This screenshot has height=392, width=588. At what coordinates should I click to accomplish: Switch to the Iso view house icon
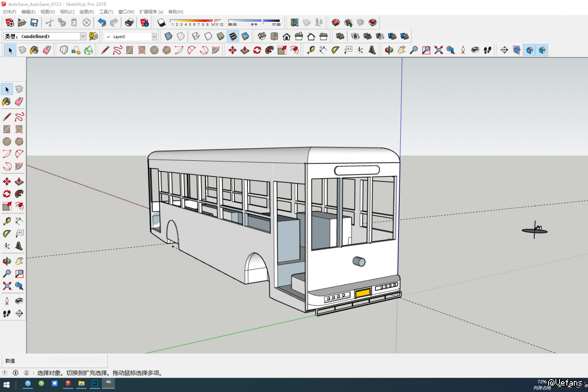click(x=262, y=36)
